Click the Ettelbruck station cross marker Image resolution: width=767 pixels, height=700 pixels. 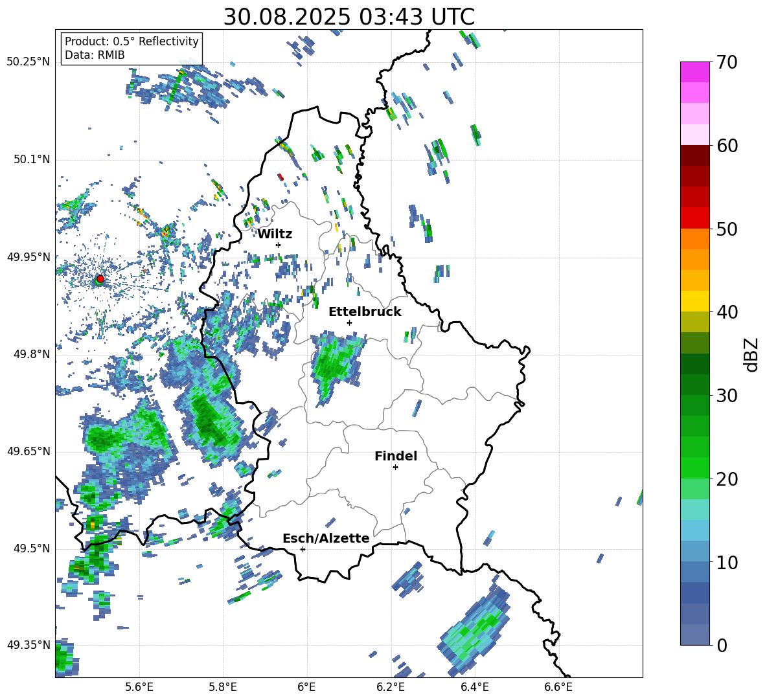tap(349, 322)
